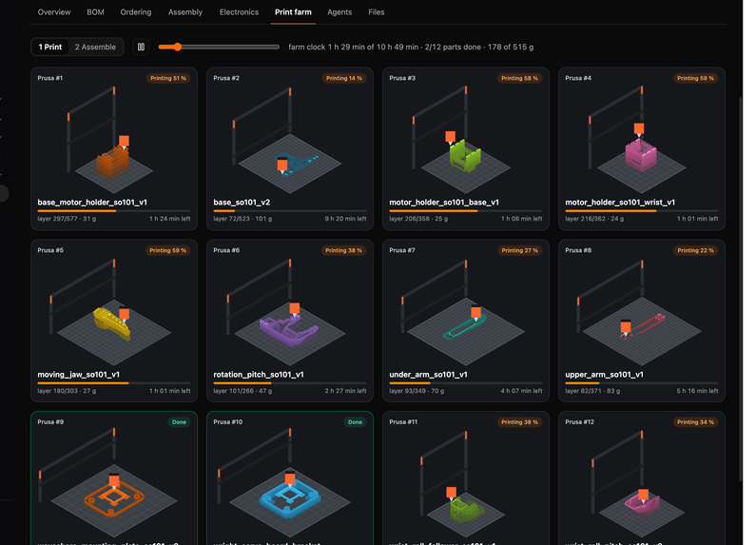
Task: Click Prusa #4 Printing 59 % badge
Action: 695,78
